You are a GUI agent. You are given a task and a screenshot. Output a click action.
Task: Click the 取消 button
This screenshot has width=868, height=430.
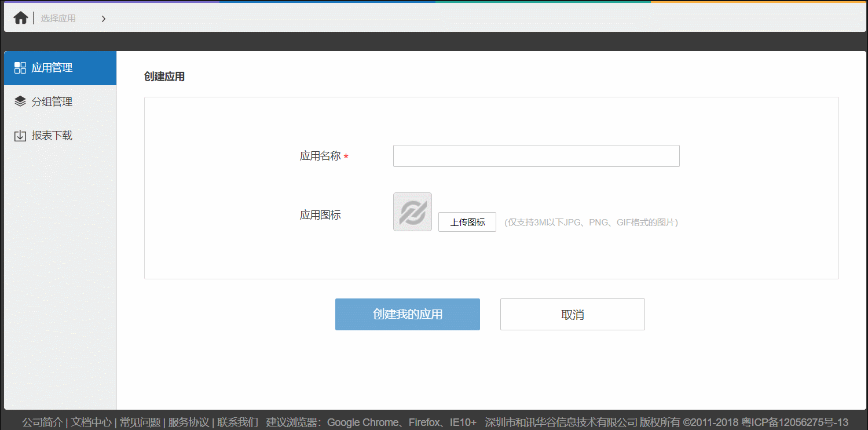tap(573, 314)
